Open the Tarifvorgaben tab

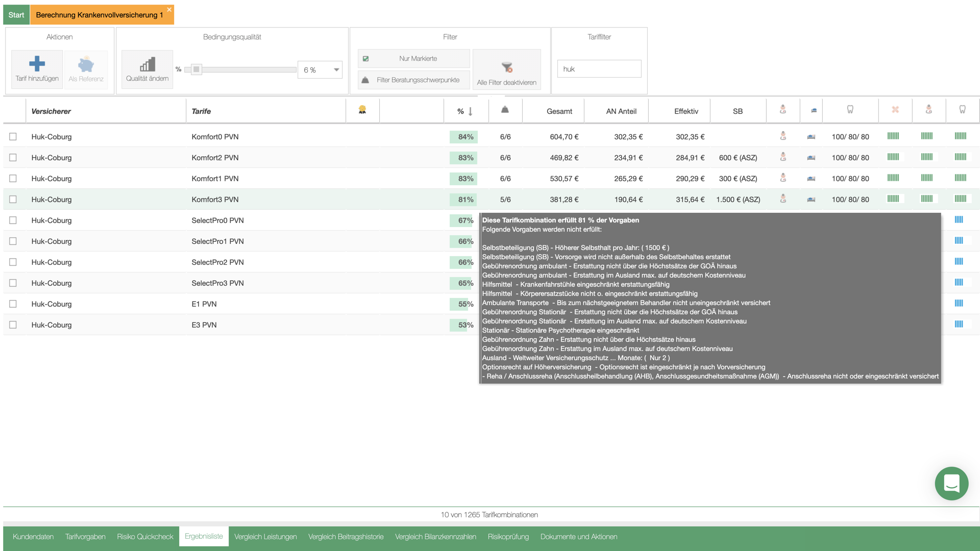[x=85, y=537]
